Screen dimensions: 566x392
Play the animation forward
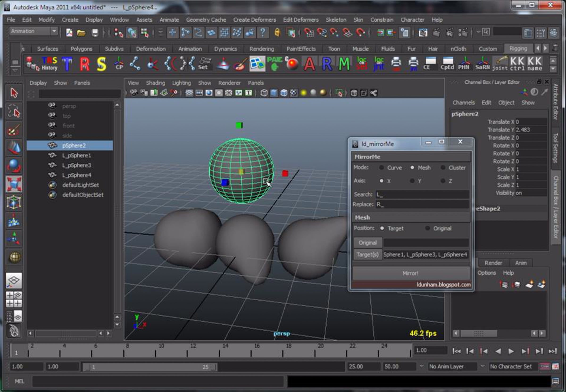[x=511, y=351]
